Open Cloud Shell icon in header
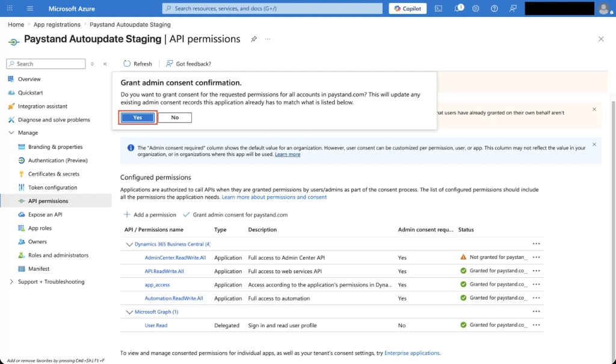The width and height of the screenshot is (616, 364). coord(439,8)
